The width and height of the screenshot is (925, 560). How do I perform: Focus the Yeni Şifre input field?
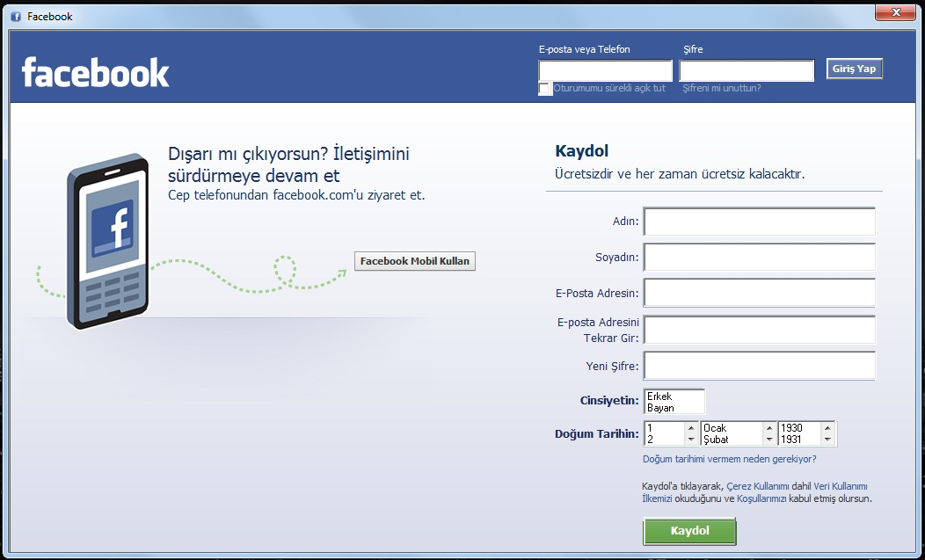coord(759,366)
